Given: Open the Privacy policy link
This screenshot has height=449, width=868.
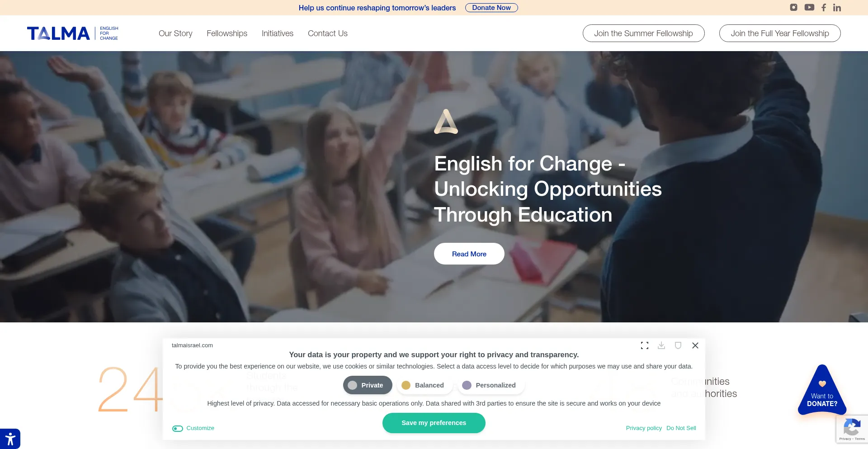Looking at the screenshot, I should coord(644,428).
